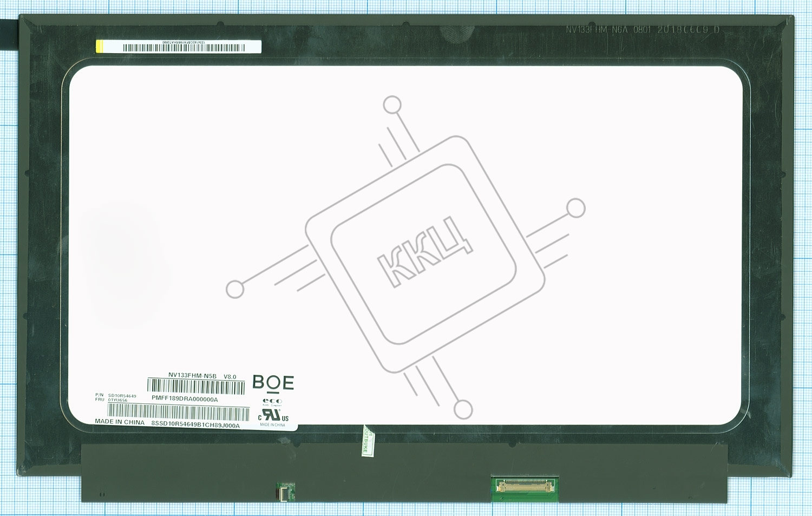Click the V8.0 version label
Screen dimensions: 812x516
(x=230, y=377)
